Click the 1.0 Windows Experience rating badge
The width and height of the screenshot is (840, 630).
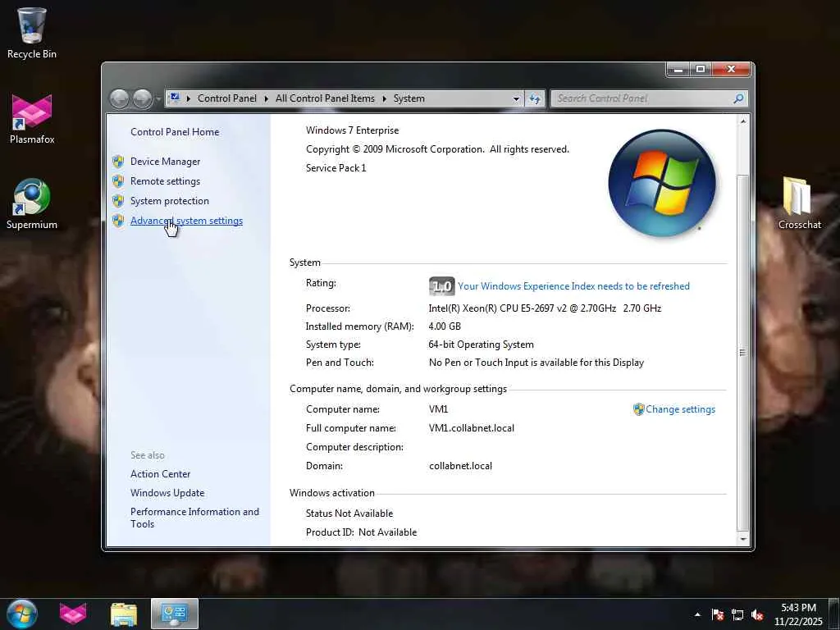pos(441,286)
